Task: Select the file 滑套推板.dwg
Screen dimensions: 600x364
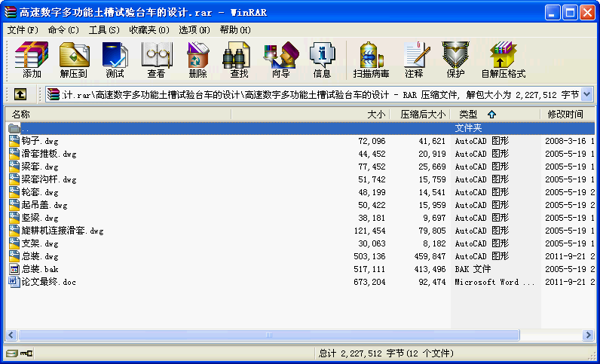Action: click(49, 154)
